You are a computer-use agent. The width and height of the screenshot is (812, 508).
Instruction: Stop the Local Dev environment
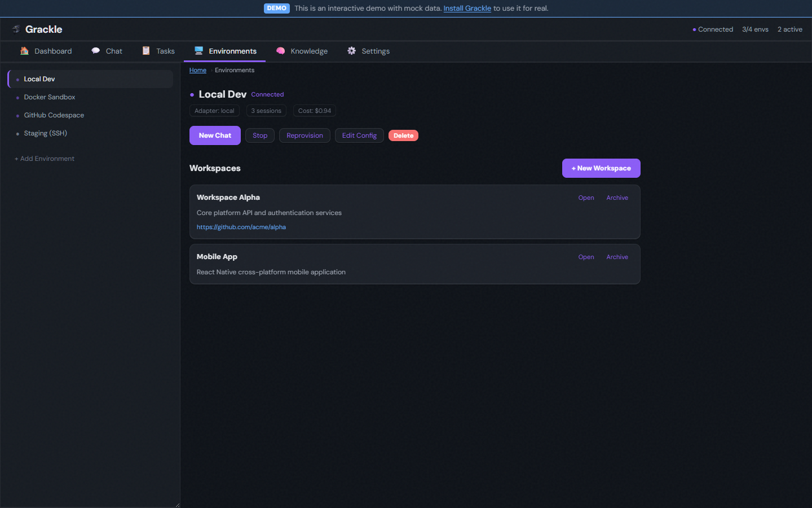click(259, 135)
